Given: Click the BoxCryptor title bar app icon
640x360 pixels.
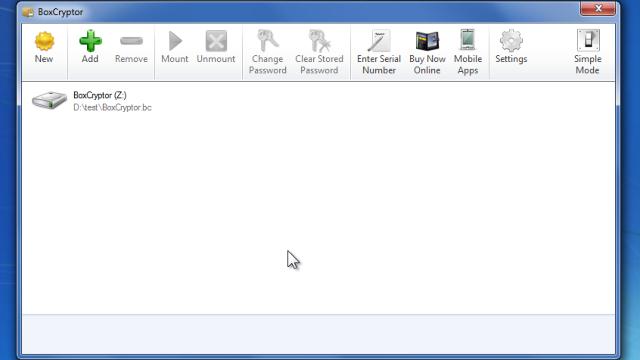Looking at the screenshot, I should [28, 12].
